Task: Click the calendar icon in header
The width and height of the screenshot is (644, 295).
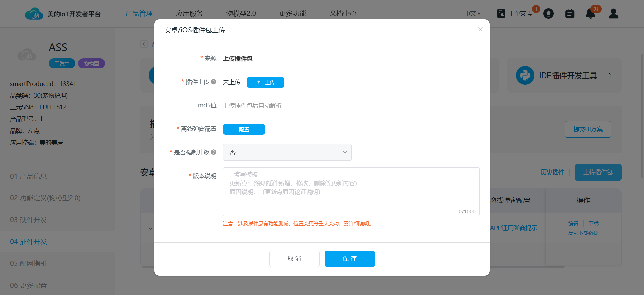Action: 570,14
